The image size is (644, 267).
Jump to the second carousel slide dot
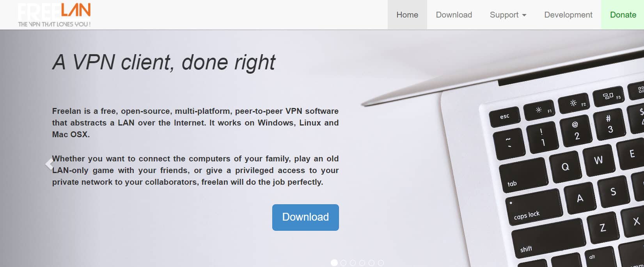pyautogui.click(x=343, y=263)
